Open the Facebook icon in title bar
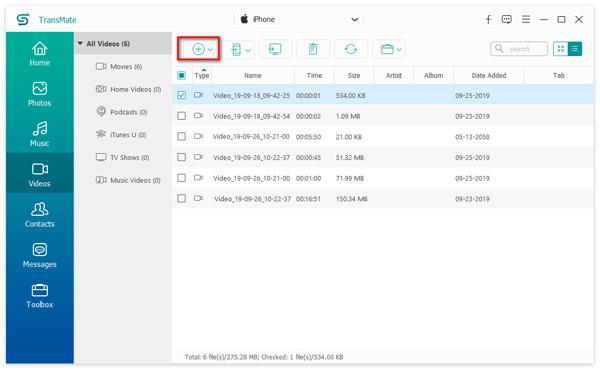 [x=488, y=19]
